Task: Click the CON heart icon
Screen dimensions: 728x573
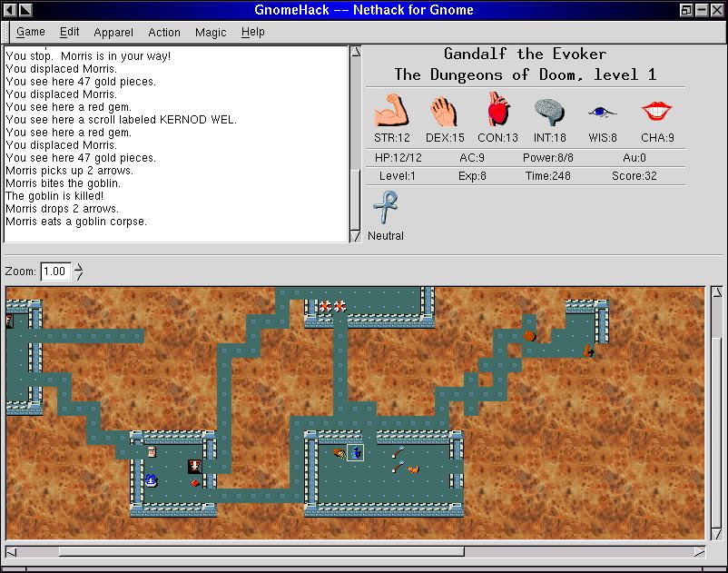Action: click(497, 111)
